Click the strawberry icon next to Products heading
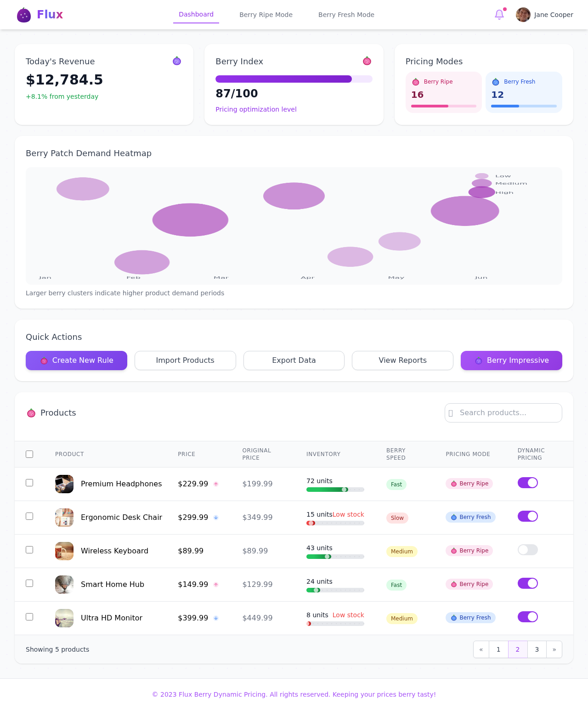This screenshot has height=710, width=588. click(x=31, y=413)
